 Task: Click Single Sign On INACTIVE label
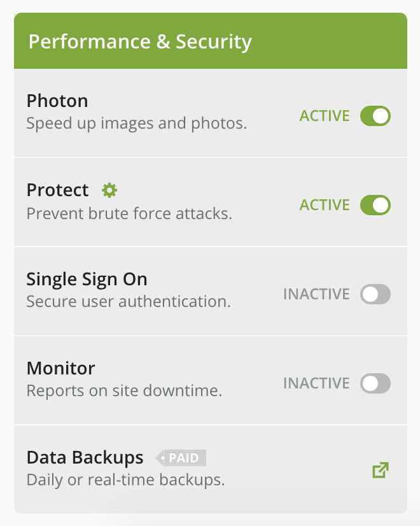click(x=316, y=294)
